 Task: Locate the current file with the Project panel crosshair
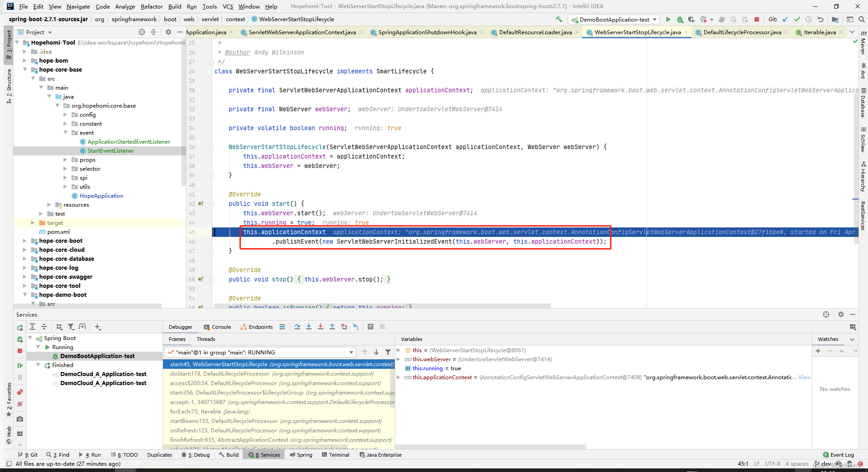[x=142, y=32]
